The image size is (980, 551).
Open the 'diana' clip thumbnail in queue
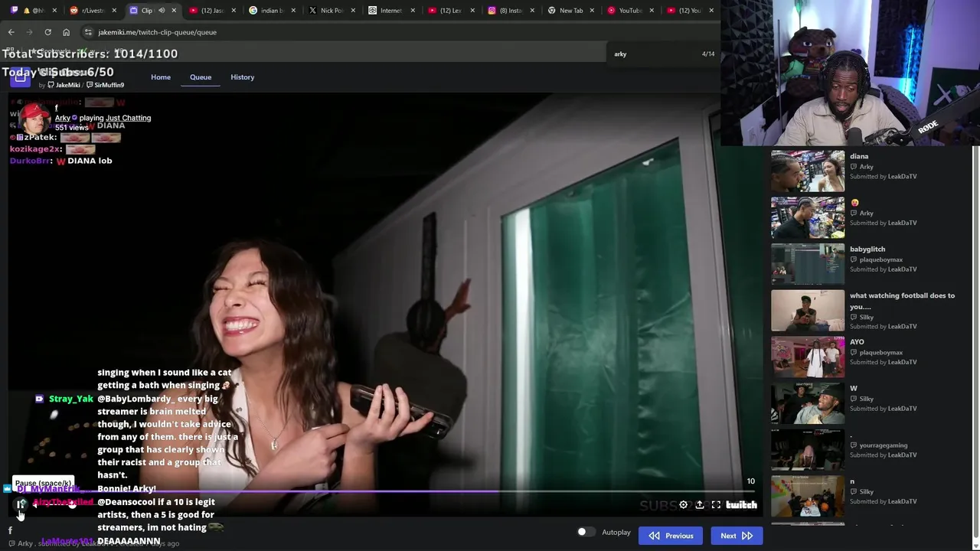808,171
